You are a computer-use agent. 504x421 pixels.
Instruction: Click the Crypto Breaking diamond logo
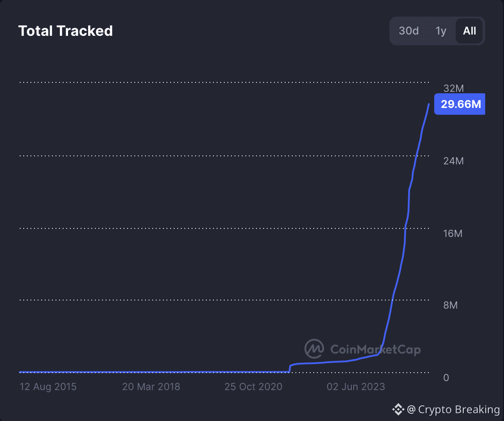(x=398, y=409)
